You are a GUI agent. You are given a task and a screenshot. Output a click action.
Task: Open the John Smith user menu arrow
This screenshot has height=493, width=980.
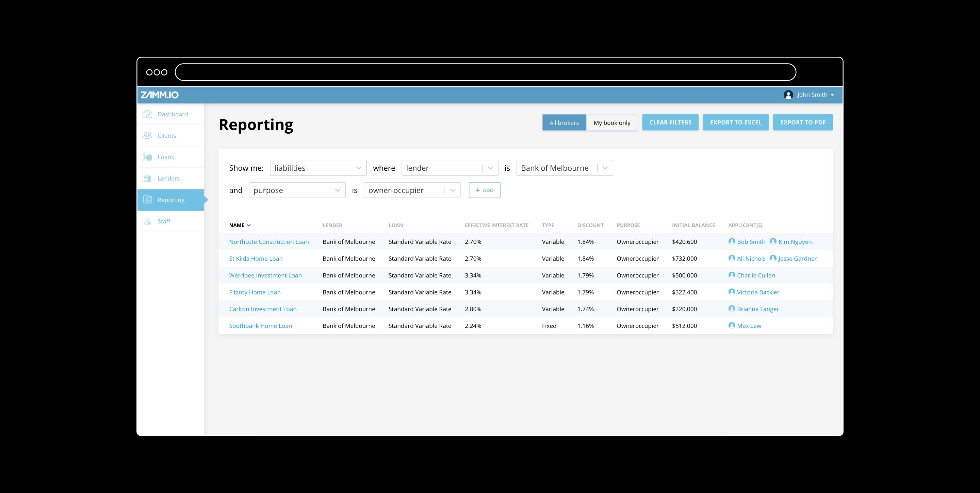[832, 95]
